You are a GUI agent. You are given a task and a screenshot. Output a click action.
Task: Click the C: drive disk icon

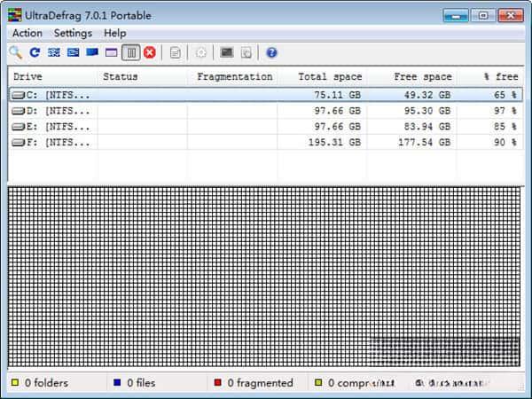(19, 96)
